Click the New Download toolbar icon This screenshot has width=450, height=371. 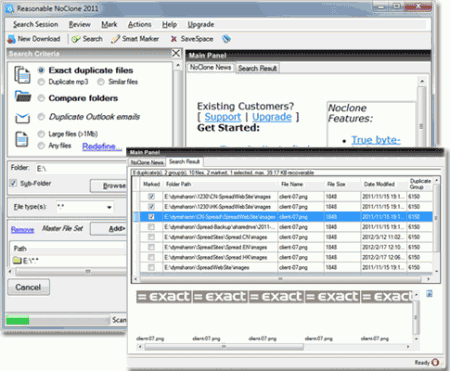[x=11, y=39]
